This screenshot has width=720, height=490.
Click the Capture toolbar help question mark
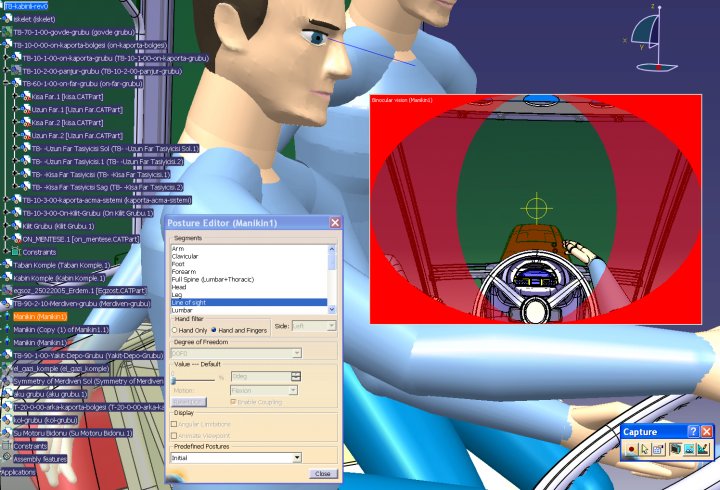pyautogui.click(x=692, y=431)
